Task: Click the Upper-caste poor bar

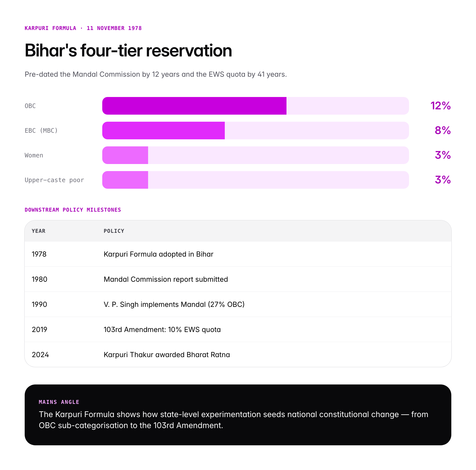Action: coord(125,180)
